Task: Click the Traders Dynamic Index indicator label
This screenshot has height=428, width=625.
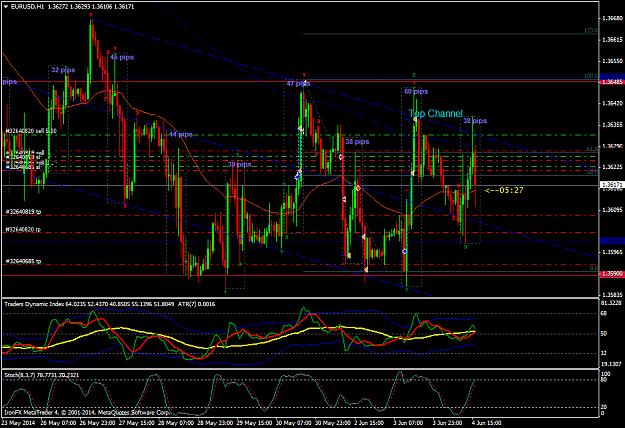Action: [x=89, y=304]
